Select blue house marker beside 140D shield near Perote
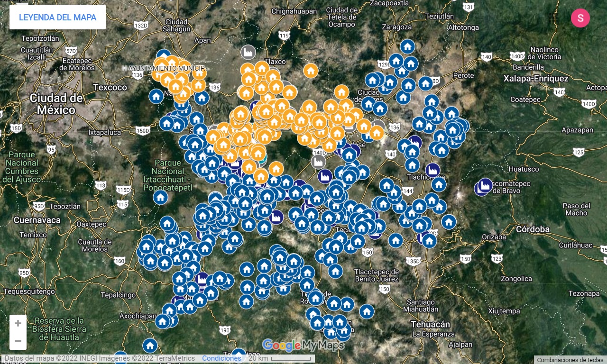The height and width of the screenshot is (364, 607). click(425, 83)
